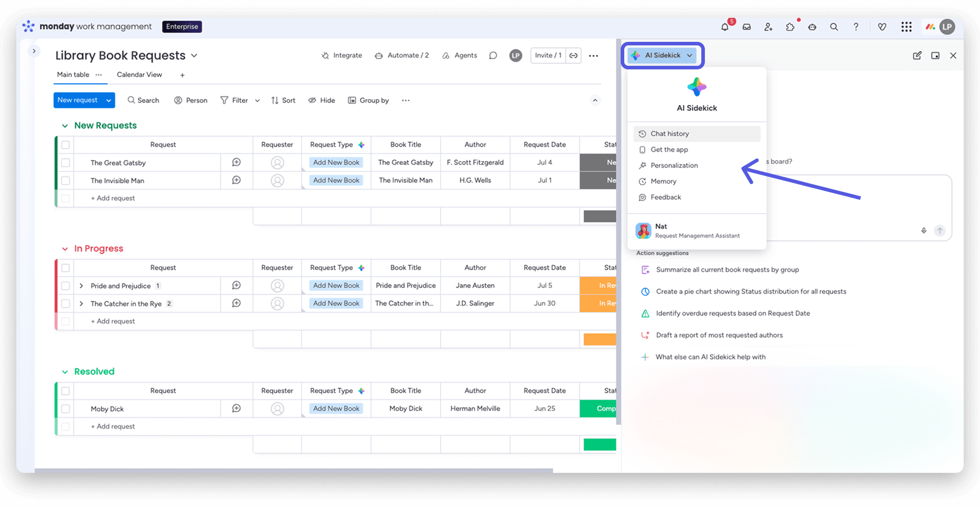This screenshot has height=506, width=980.
Task: Open conversation for Moby Dick row
Action: tap(236, 408)
